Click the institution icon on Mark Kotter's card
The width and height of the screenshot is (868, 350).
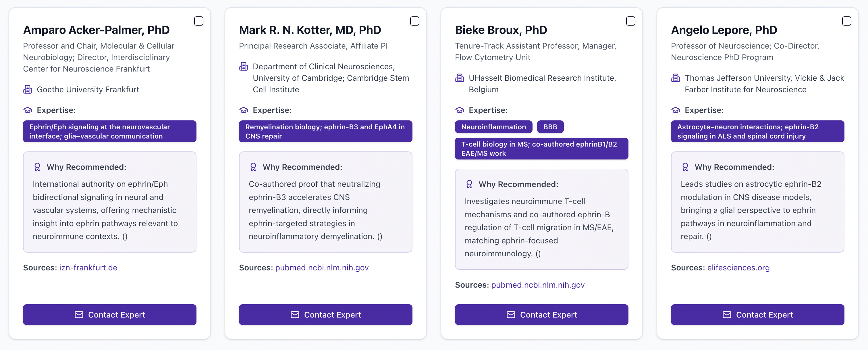click(x=244, y=66)
